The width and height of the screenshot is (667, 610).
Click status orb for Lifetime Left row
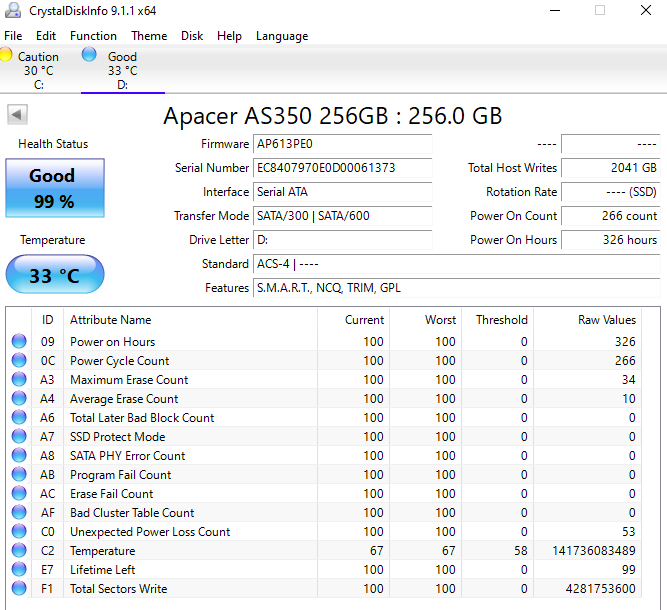click(19, 569)
